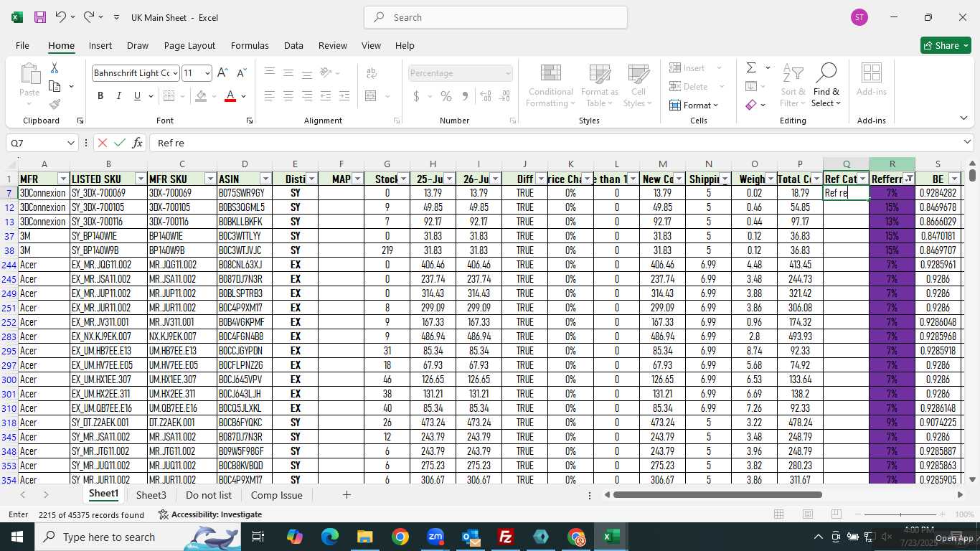Open FileZilla from the taskbar
Viewport: 980px width, 551px height.
(x=506, y=537)
